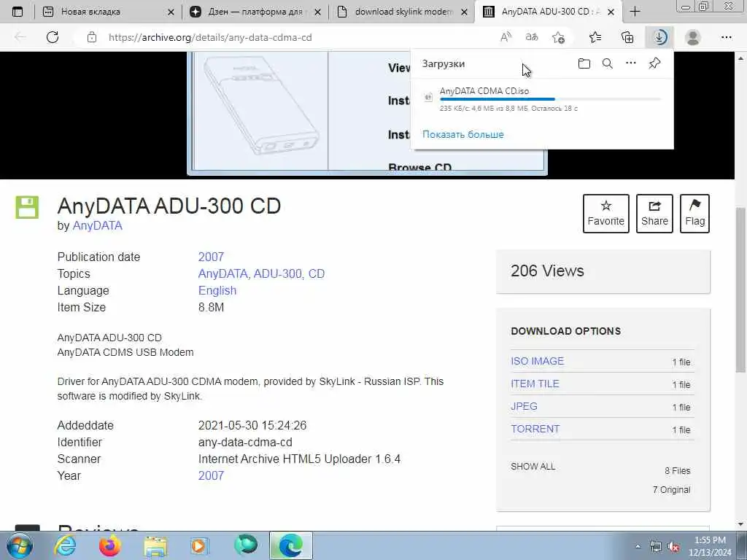Open the ADU-300 topic link
Viewport: 747px width, 560px height.
[277, 274]
